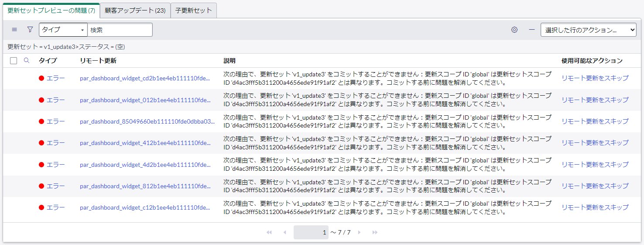Click the 検索 search input field
This screenshot has width=644, height=245.
[120, 30]
